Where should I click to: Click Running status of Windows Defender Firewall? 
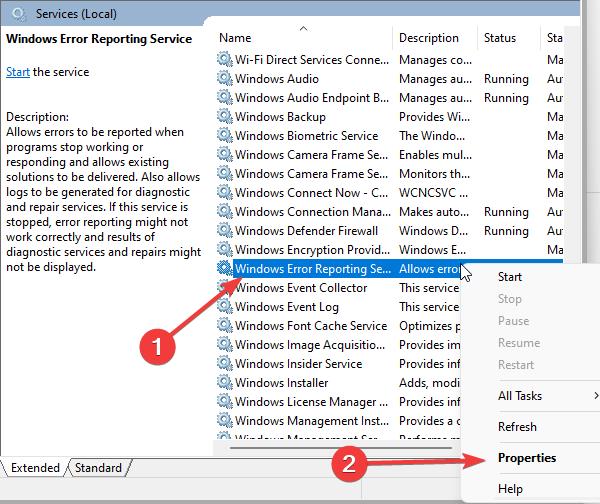[x=506, y=231]
